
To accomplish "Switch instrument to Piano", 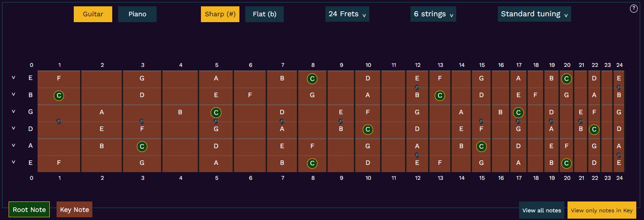I will [137, 14].
